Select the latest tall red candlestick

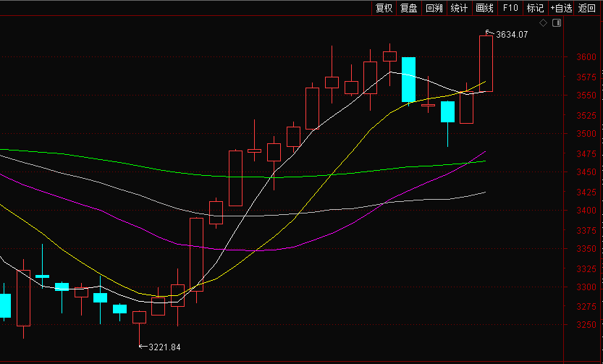[x=486, y=64]
